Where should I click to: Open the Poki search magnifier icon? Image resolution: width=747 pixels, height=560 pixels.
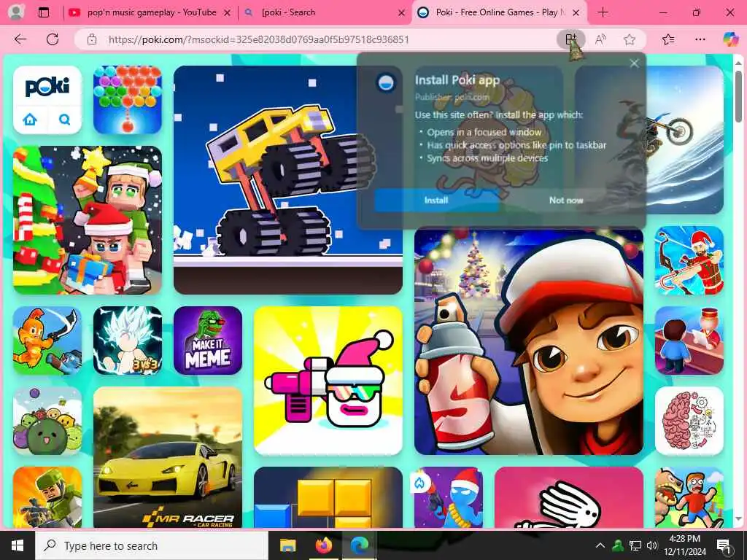pyautogui.click(x=64, y=119)
